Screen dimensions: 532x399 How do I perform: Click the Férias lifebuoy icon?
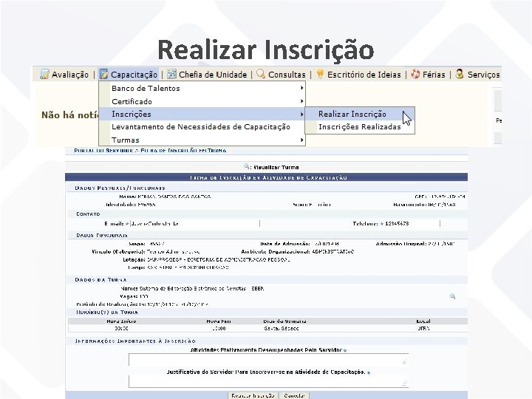[x=415, y=74]
